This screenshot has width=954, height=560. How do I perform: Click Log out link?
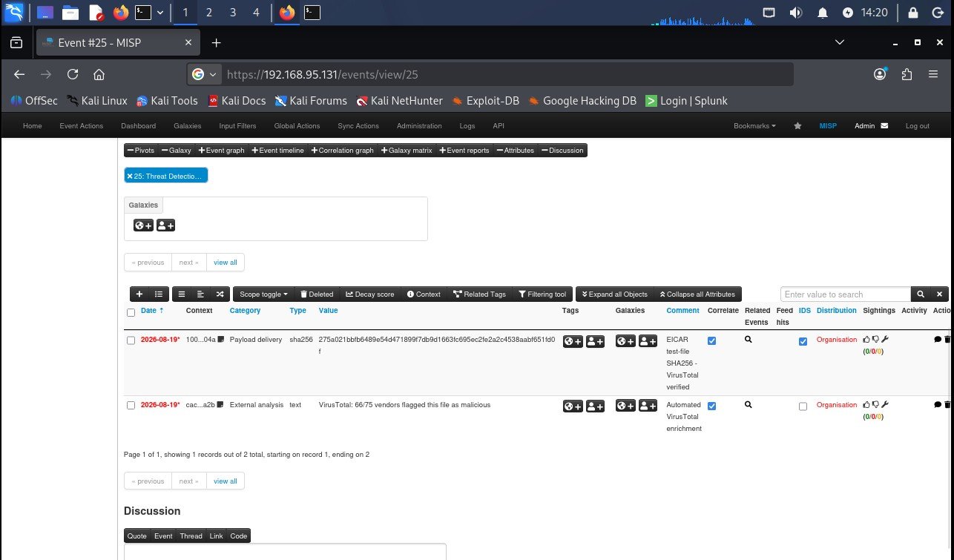[x=917, y=126]
